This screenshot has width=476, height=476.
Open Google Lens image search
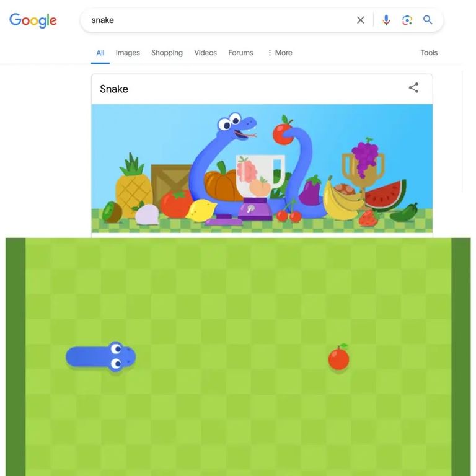407,20
